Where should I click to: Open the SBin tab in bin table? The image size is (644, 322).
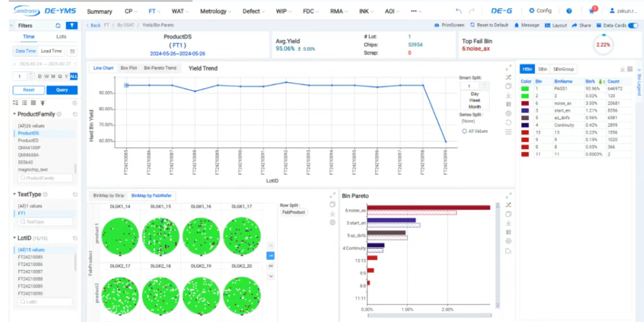[542, 69]
